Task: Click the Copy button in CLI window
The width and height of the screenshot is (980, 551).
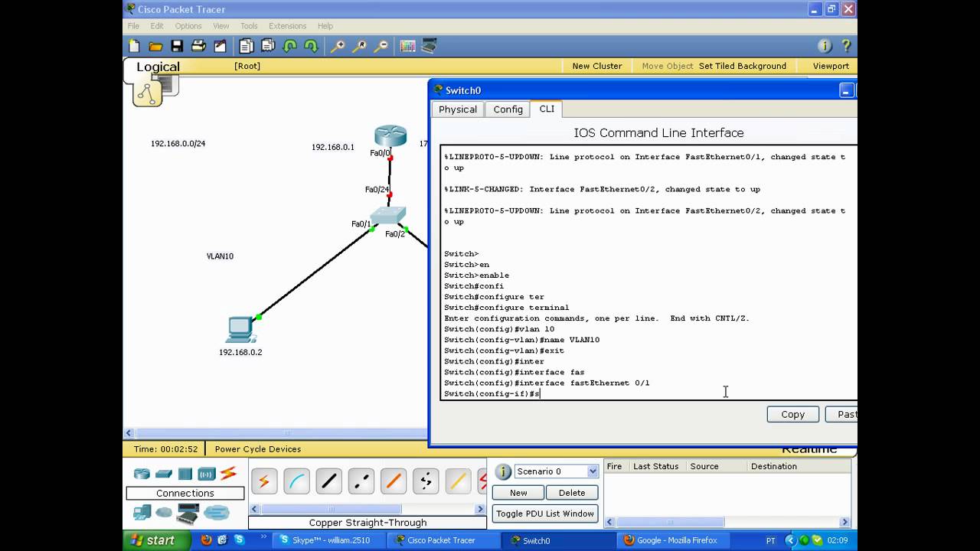Action: coord(793,414)
